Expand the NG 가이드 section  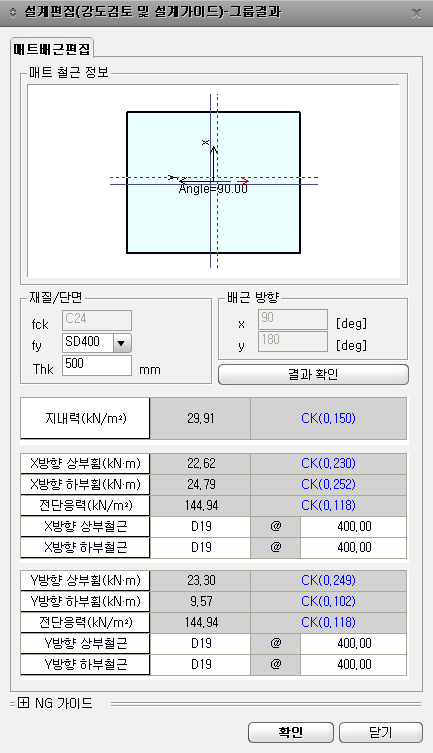pos(23,703)
